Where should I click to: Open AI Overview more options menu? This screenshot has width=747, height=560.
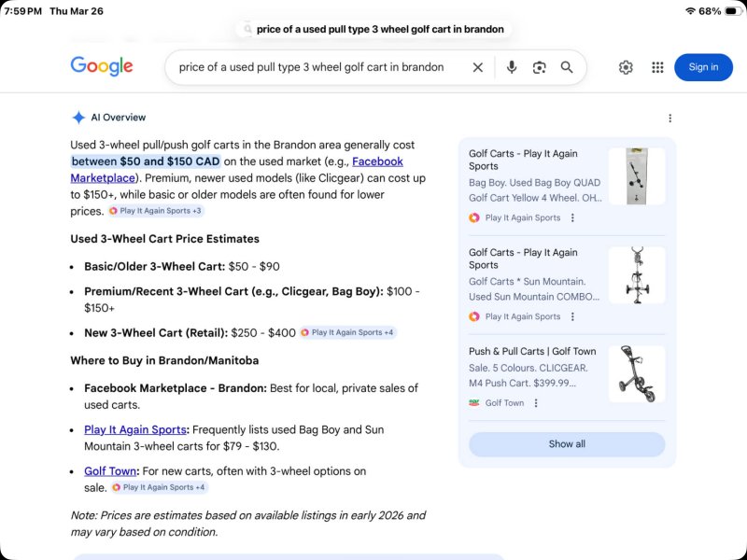pyautogui.click(x=669, y=119)
